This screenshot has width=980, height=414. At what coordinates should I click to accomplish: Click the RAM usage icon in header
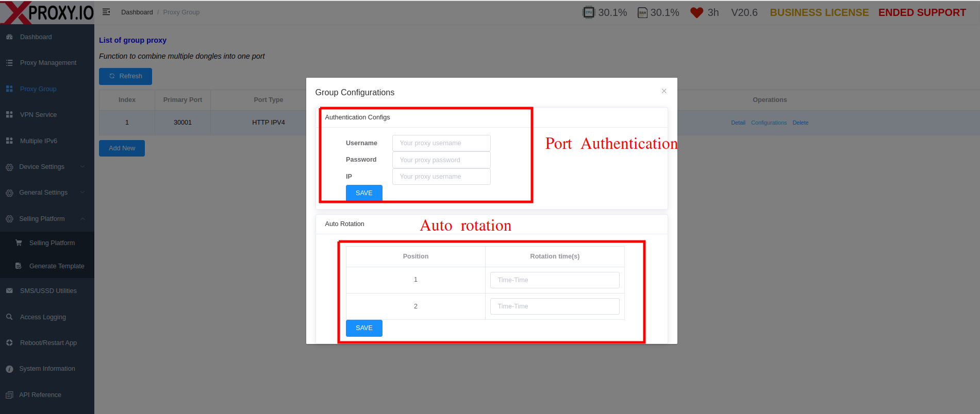tap(642, 13)
